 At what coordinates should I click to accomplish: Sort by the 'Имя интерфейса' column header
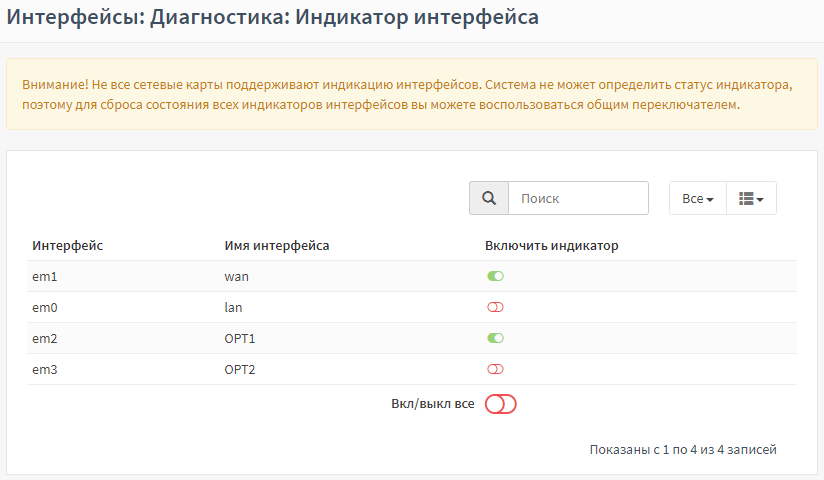276,246
